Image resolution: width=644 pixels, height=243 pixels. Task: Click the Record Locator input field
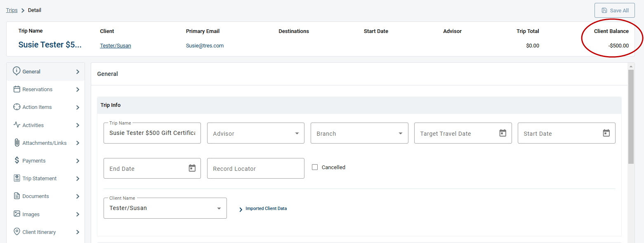pyautogui.click(x=255, y=168)
